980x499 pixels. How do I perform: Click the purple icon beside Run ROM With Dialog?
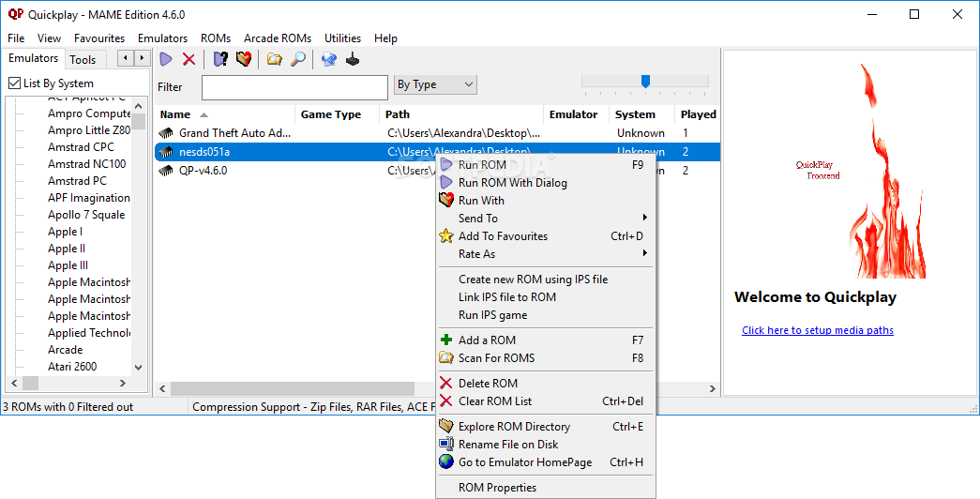pos(446,183)
